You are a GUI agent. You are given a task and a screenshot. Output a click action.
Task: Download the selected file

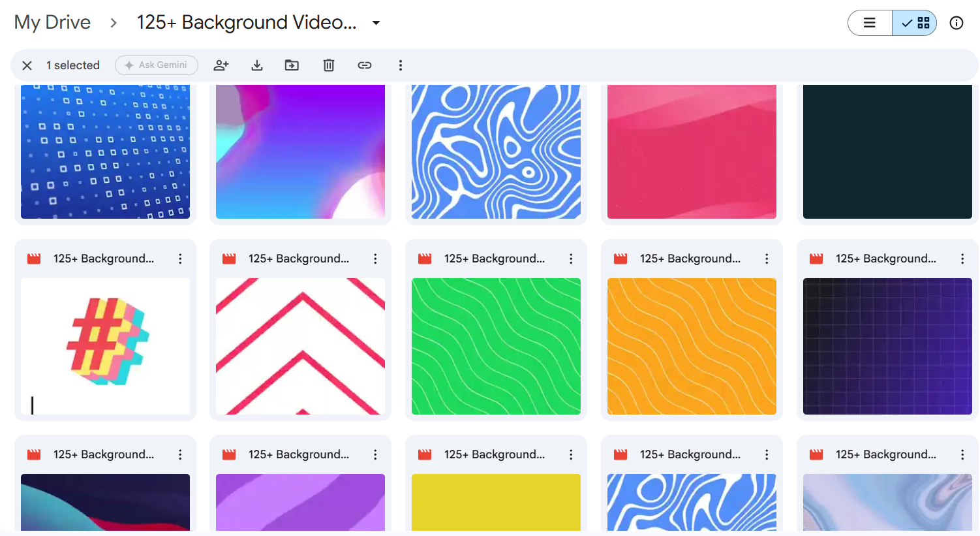pos(257,65)
